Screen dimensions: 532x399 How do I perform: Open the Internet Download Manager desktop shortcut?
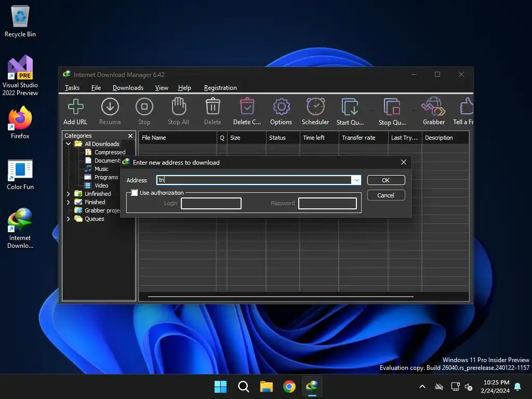20,229
